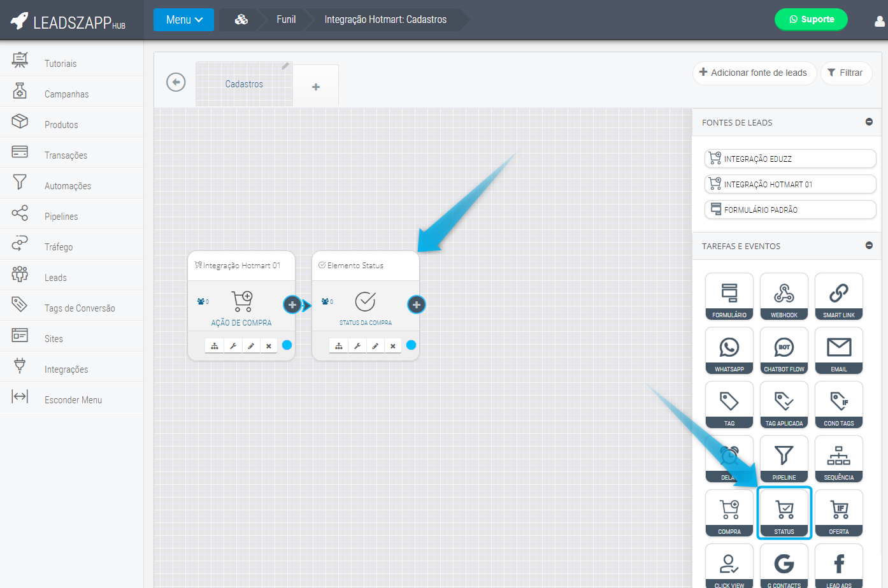Delete the Elemento Status node

click(x=393, y=346)
